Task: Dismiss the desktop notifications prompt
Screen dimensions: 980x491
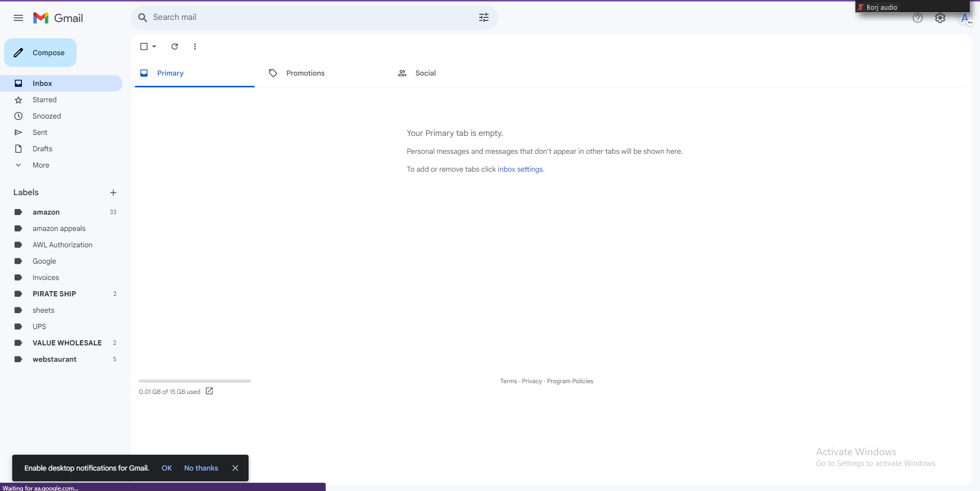Action: [235, 468]
